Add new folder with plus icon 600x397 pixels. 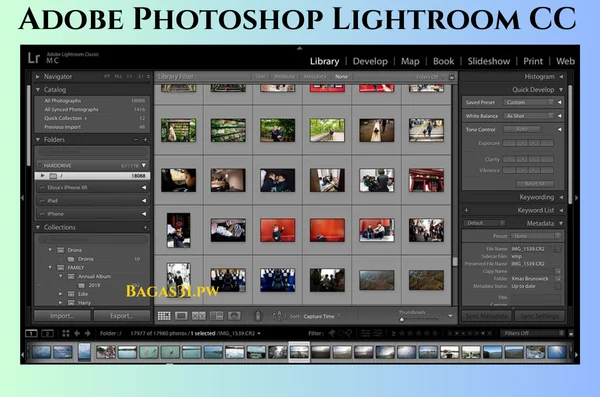click(x=145, y=140)
